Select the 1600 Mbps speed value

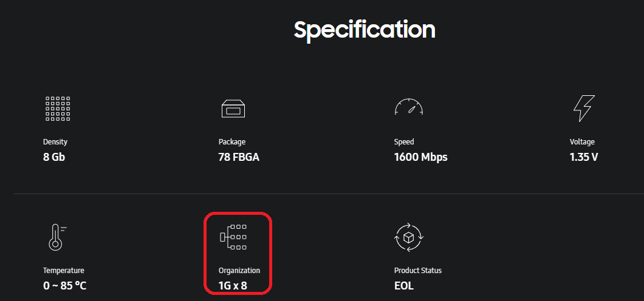[x=420, y=157]
